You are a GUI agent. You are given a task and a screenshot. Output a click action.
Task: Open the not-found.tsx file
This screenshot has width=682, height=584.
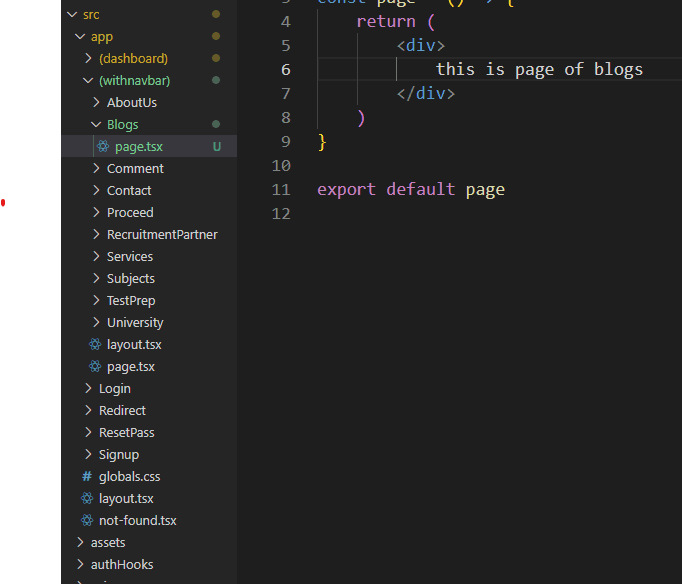tap(138, 521)
